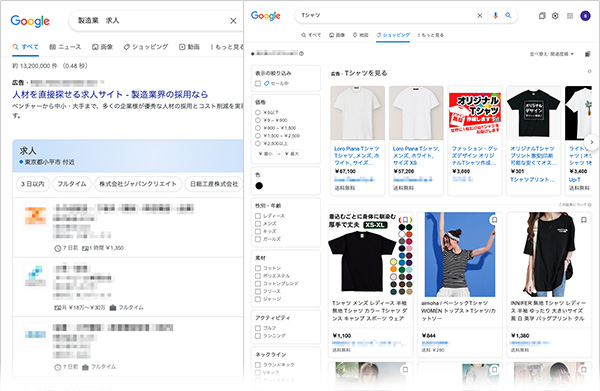Screen dimensions: 600x391
Task: Switch layout with the icon beside 並べ替え
Action: click(x=587, y=54)
